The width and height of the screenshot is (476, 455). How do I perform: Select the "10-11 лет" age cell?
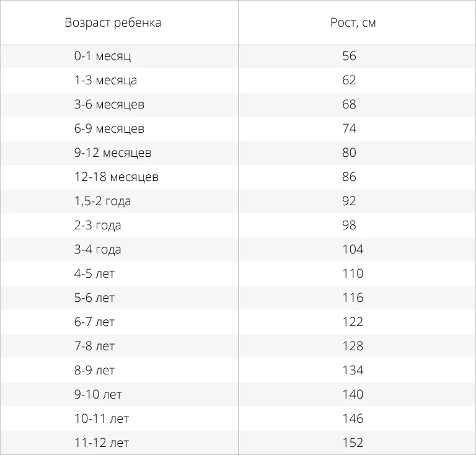(102, 419)
